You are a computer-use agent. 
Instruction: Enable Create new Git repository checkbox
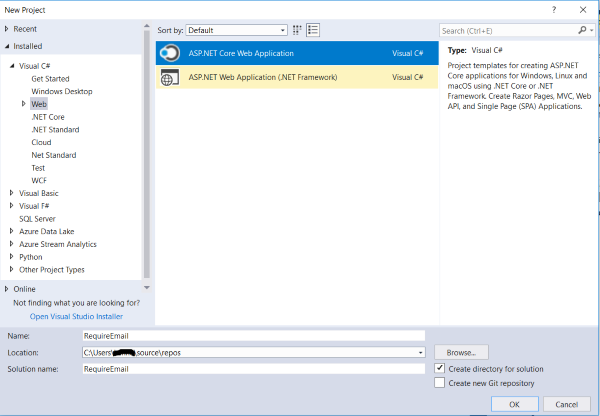point(439,382)
